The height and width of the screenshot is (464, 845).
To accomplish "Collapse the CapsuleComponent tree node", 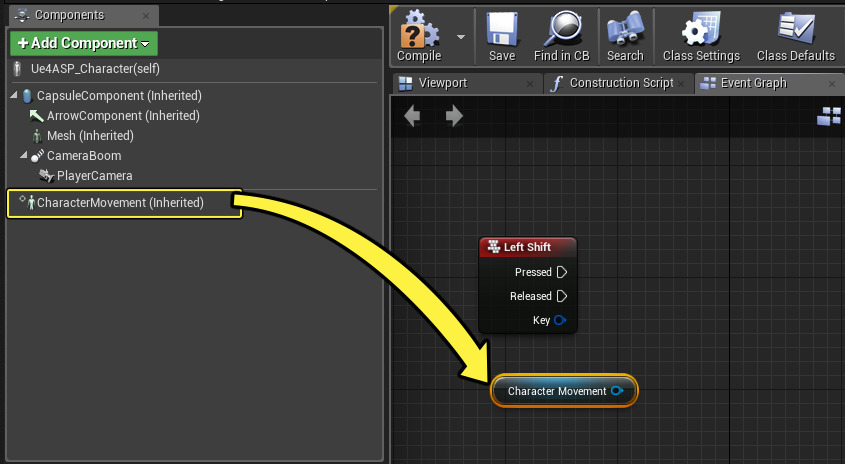I will pyautogui.click(x=14, y=95).
